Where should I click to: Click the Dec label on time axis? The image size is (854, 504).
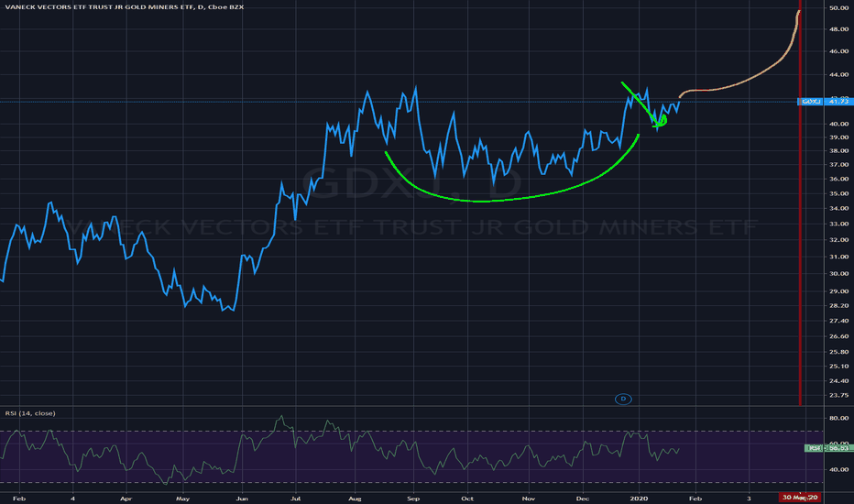click(x=582, y=499)
